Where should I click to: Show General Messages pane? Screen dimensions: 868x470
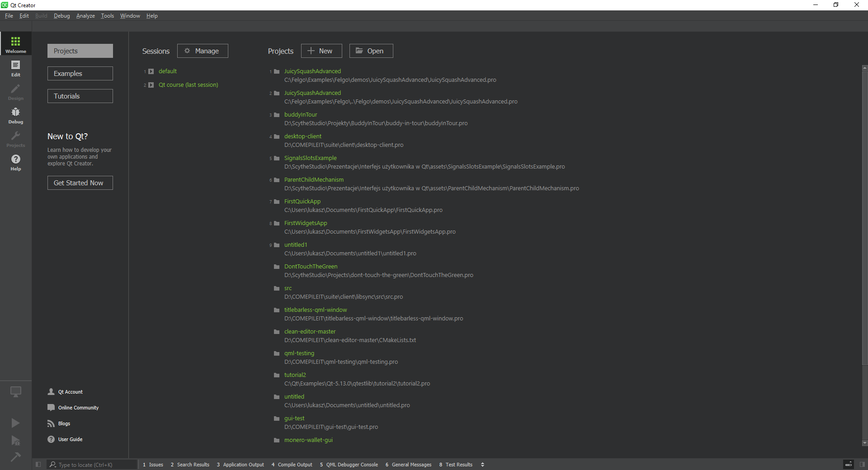coord(409,465)
